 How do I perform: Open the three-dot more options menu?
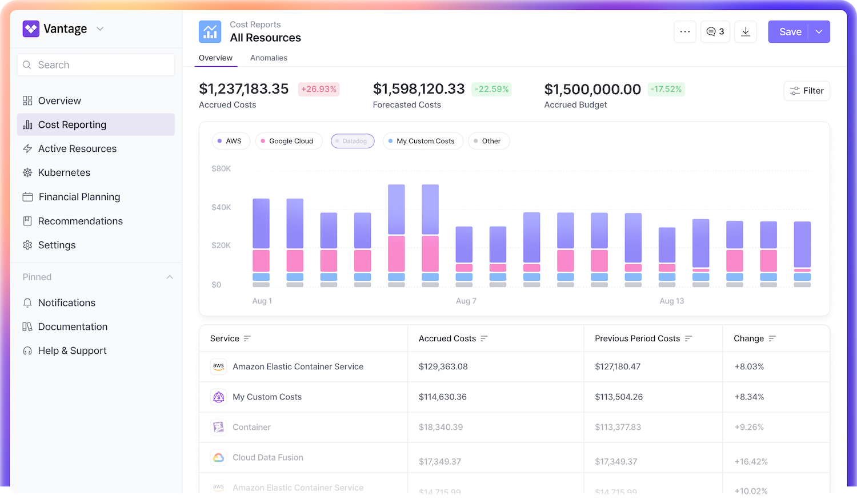click(685, 32)
